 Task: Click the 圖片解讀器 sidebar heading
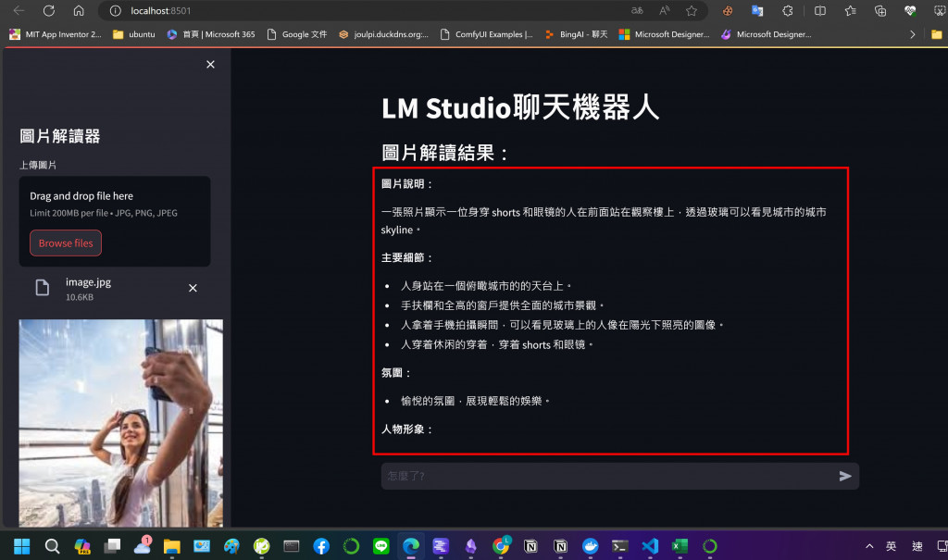click(x=60, y=136)
